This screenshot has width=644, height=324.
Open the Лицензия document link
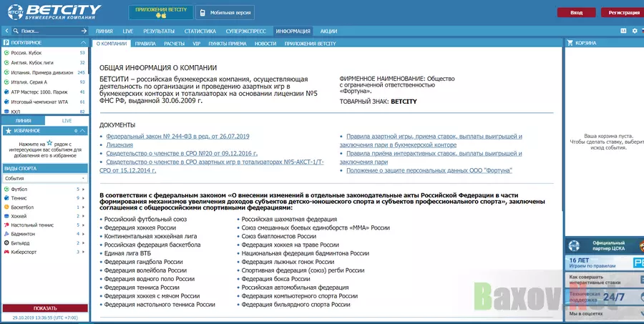point(119,145)
